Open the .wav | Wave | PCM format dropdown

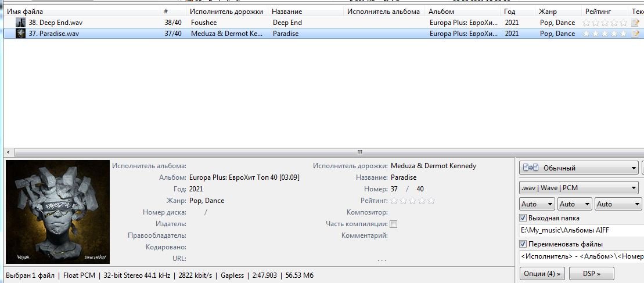(580, 188)
